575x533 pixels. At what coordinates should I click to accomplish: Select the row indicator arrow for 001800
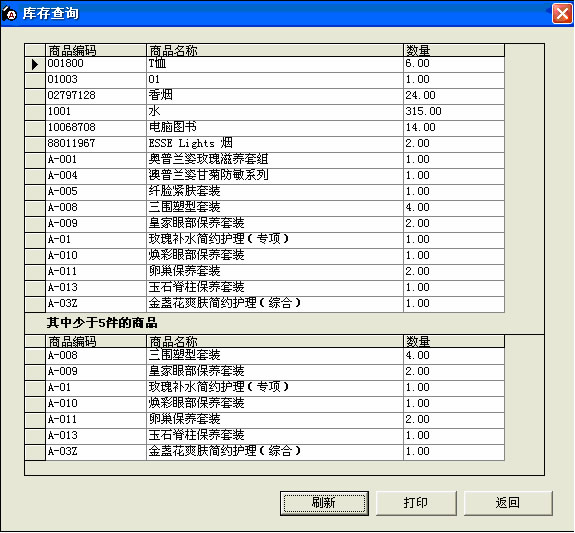[35, 64]
